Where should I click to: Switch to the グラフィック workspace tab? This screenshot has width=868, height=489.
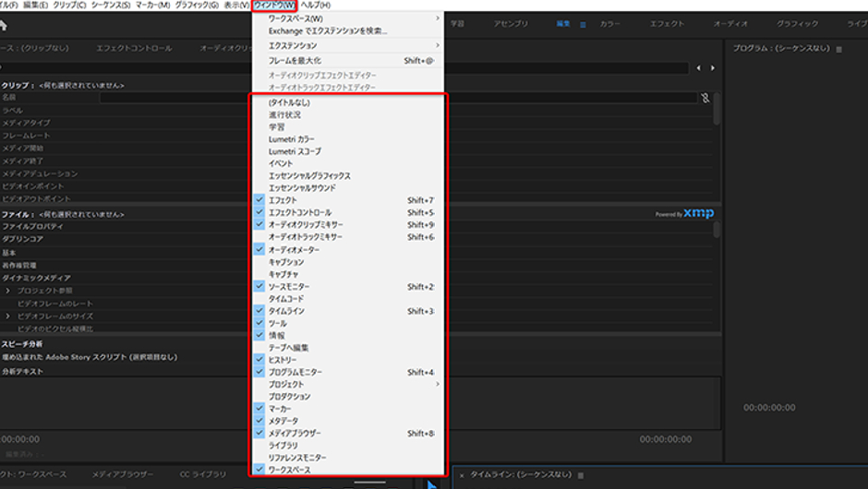pyautogui.click(x=797, y=24)
